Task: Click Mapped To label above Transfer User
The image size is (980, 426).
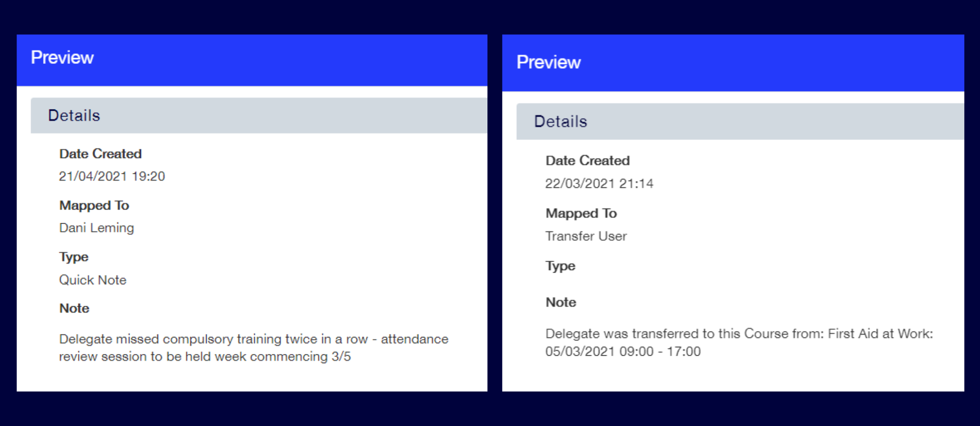Action: [x=581, y=213]
